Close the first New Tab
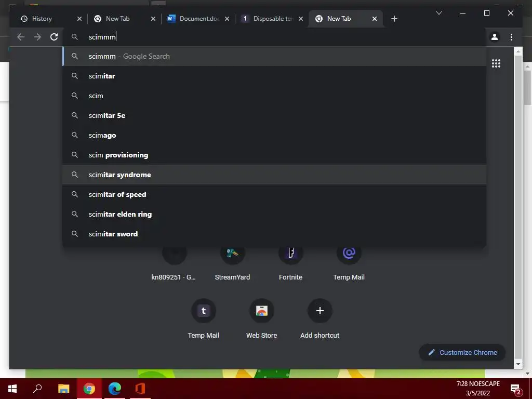 (x=153, y=19)
